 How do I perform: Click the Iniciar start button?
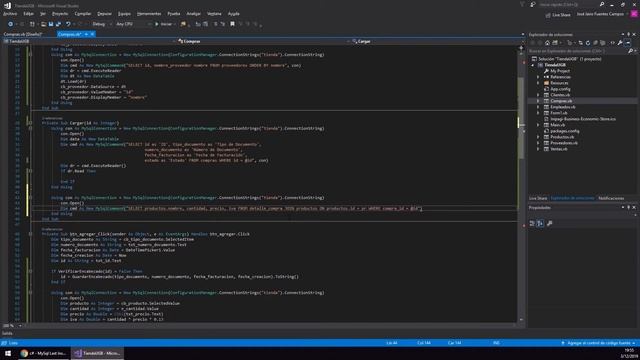[164, 24]
